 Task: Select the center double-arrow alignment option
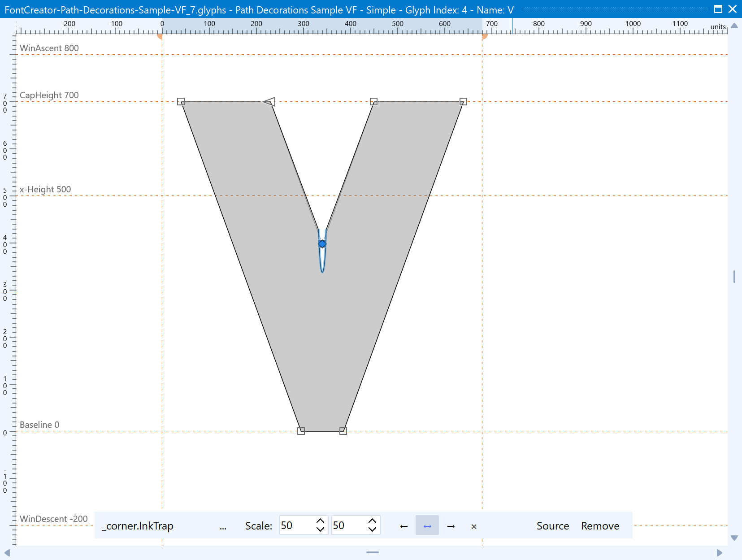coord(427,526)
